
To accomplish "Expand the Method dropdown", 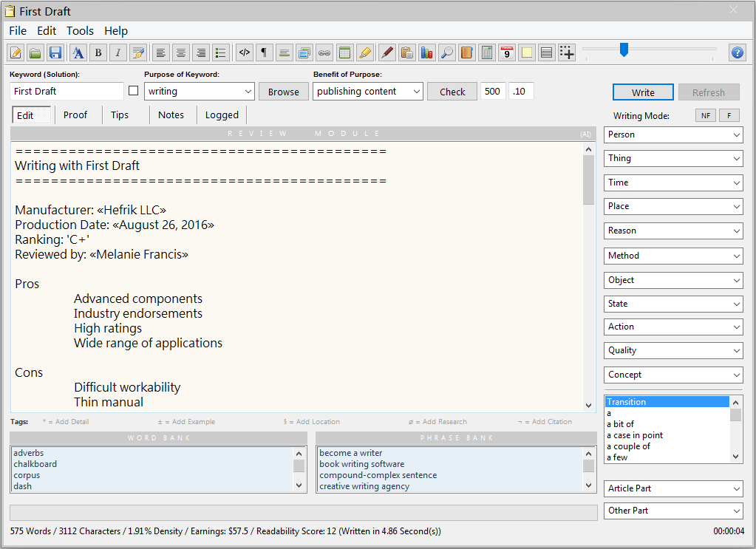I will [x=673, y=256].
